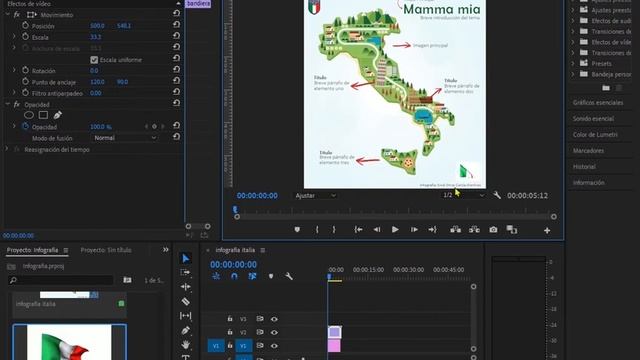This screenshot has height=360, width=640.
Task: Mark Out point in Program Monitor
Action: (x=334, y=230)
